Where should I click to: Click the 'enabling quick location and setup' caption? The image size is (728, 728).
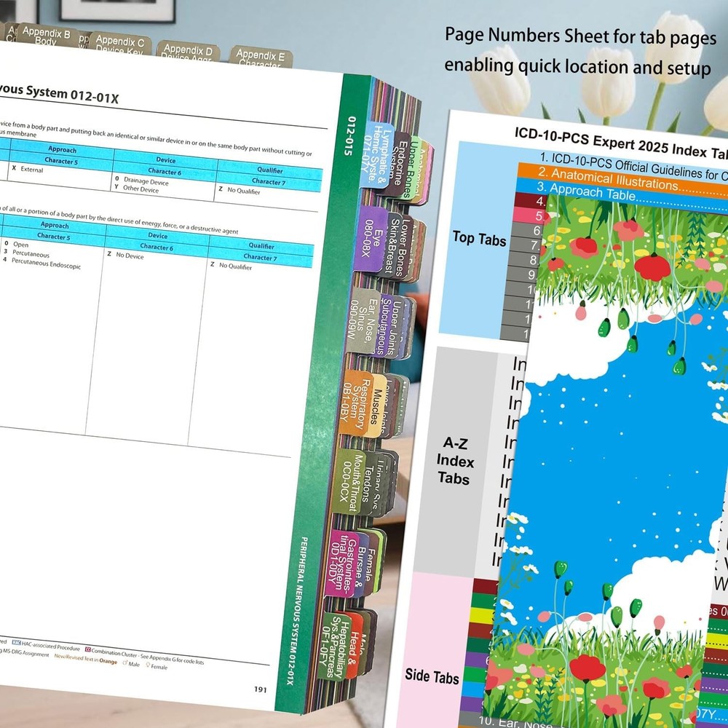coord(577,66)
